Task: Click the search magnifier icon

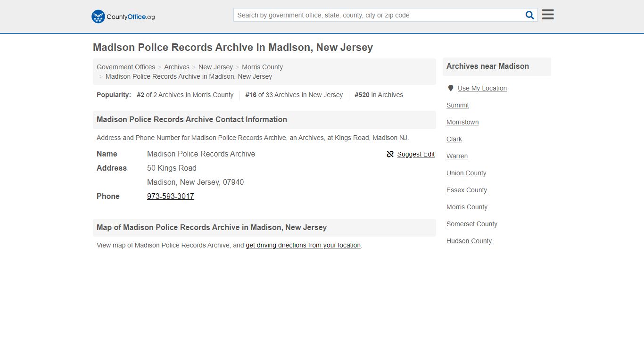Action: pos(530,15)
